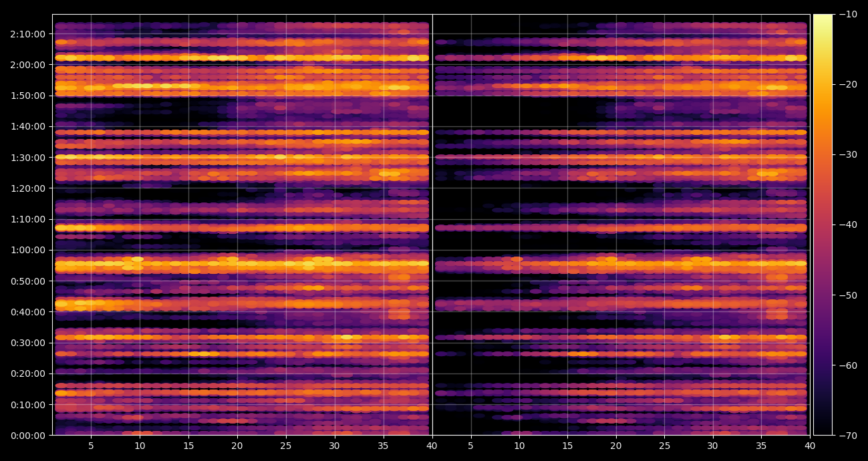The height and width of the screenshot is (461, 868).
Task: Click the x-axis label 10 under the left heatmap
Action: (140, 446)
